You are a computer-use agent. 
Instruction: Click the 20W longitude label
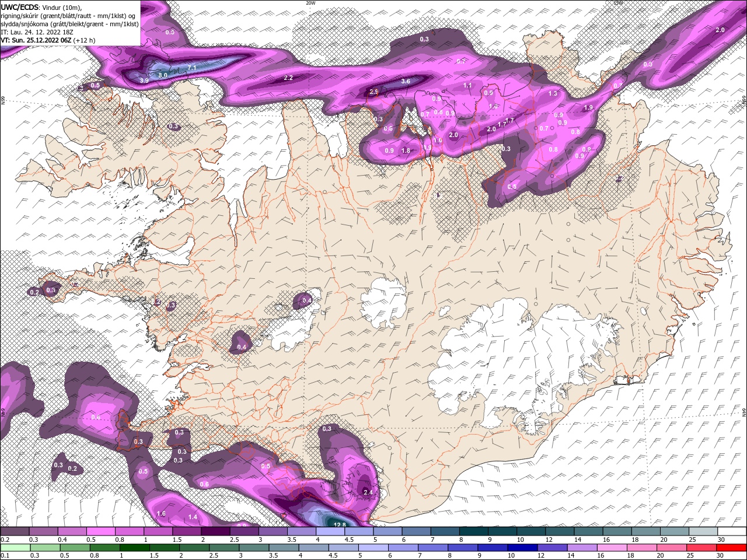coord(311,3)
